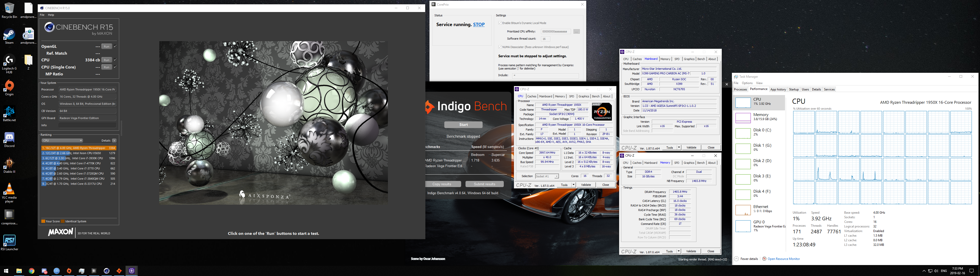Toggle the OpenGL test checkbox in Cinebench
Image resolution: width=980 pixels, height=276 pixels.
point(115,46)
